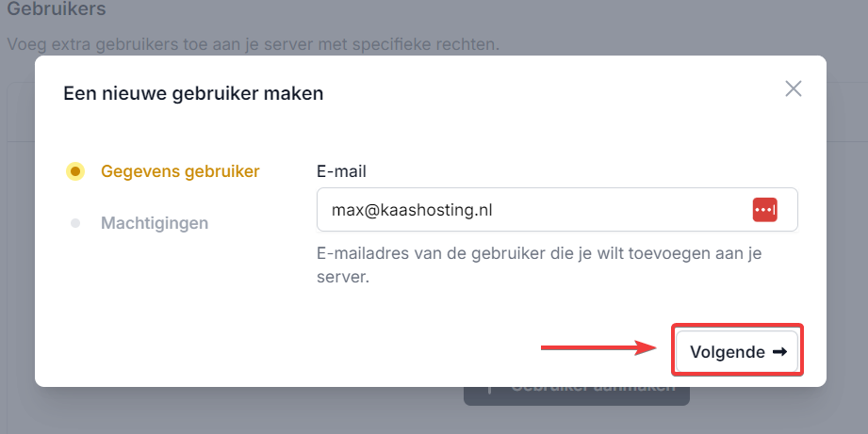Image resolution: width=868 pixels, height=434 pixels.
Task: Place cursor in max@kaashosting.nl text
Action: (x=412, y=210)
